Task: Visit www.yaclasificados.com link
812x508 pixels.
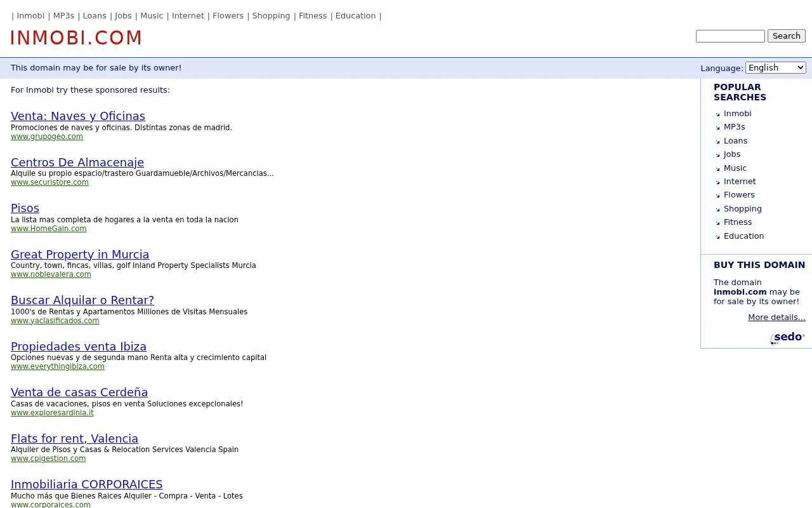Action: click(55, 321)
